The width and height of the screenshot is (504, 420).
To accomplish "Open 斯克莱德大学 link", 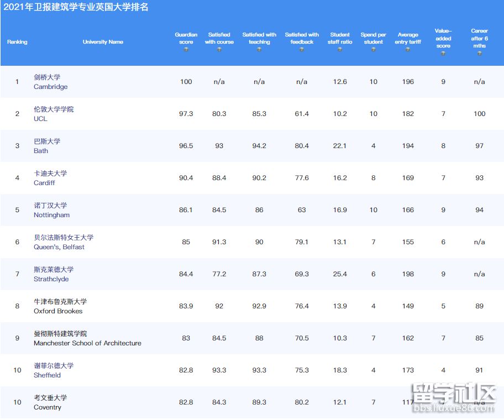I will click(x=54, y=269).
